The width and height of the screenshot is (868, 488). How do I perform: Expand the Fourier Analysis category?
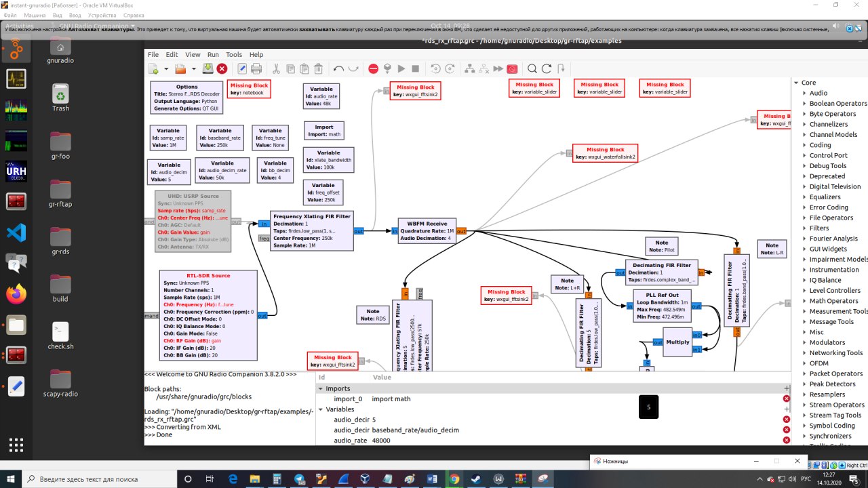(804, 239)
